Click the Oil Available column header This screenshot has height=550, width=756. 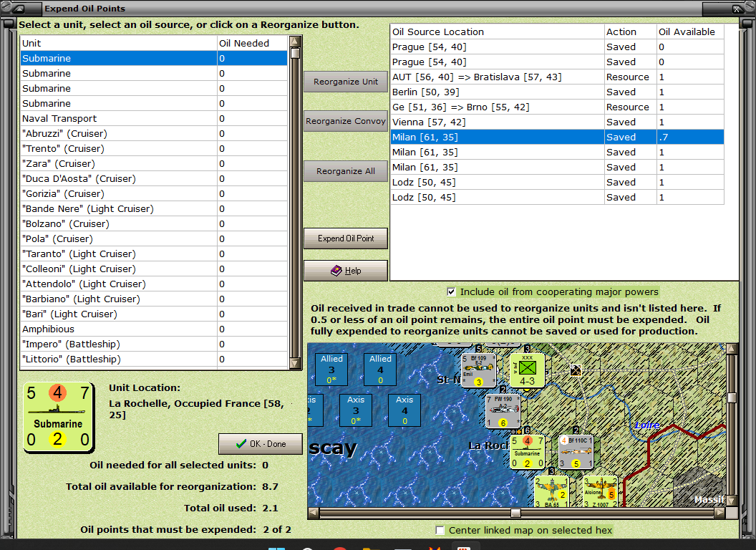pos(690,32)
